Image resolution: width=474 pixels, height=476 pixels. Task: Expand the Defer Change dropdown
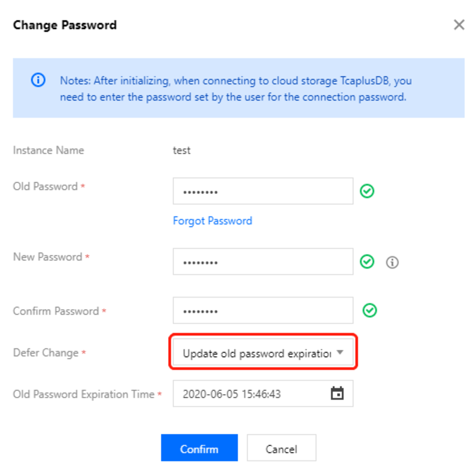click(x=340, y=353)
